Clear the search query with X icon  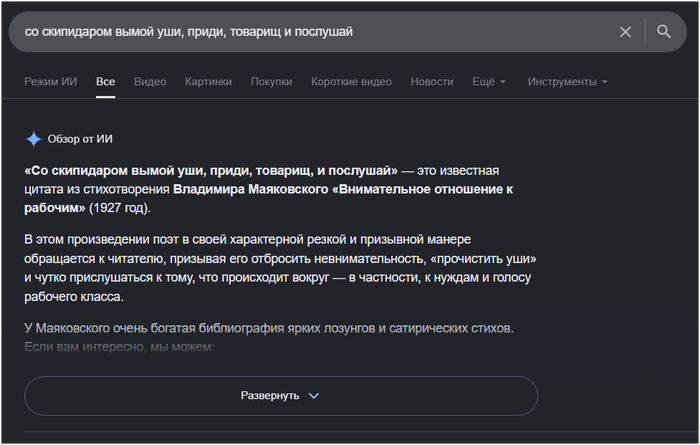[625, 32]
